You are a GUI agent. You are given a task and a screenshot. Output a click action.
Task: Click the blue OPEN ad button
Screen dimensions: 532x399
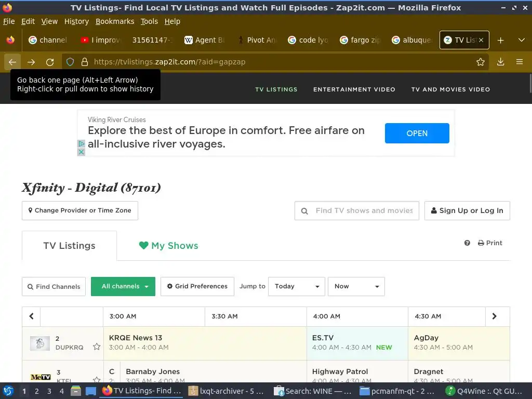[x=417, y=134]
